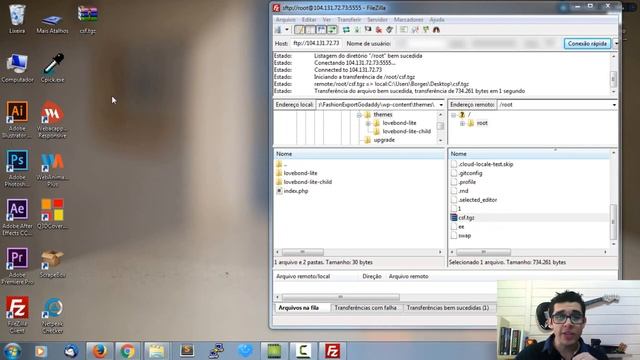Screen dimensions: 640x360
Task: Click Firefox icon in the taskbar
Action: [x=99, y=351]
